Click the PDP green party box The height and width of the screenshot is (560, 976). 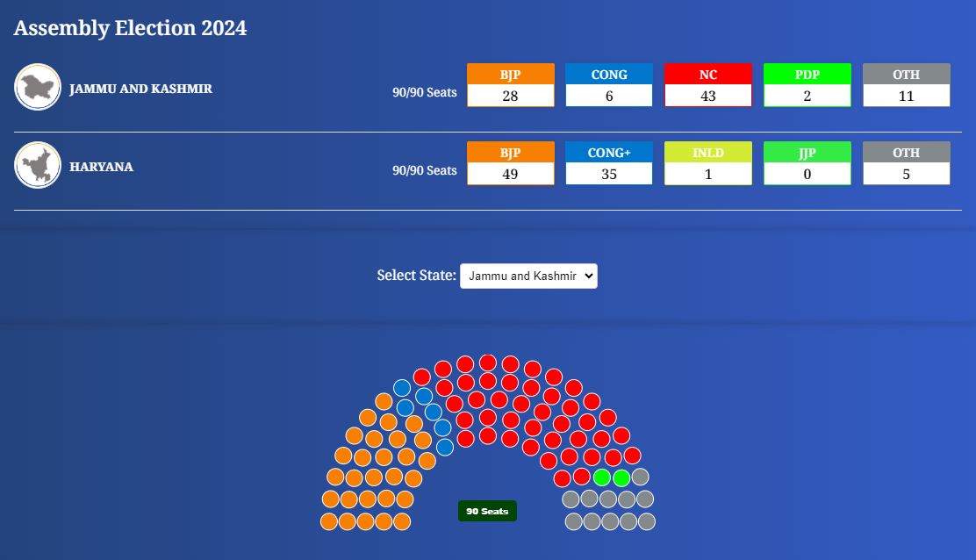(x=807, y=85)
